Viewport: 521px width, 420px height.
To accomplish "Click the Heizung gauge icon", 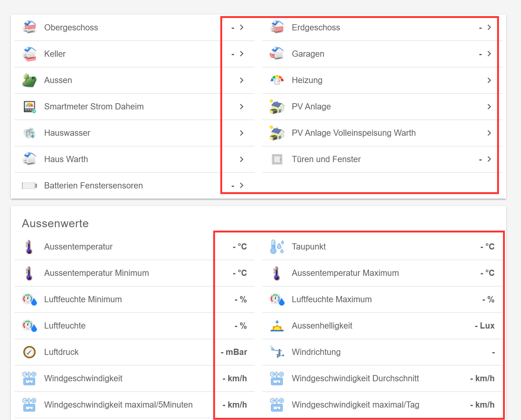I will 277,80.
